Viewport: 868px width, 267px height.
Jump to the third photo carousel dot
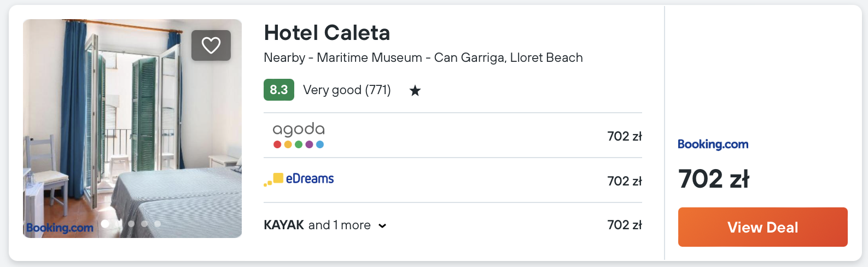[131, 224]
